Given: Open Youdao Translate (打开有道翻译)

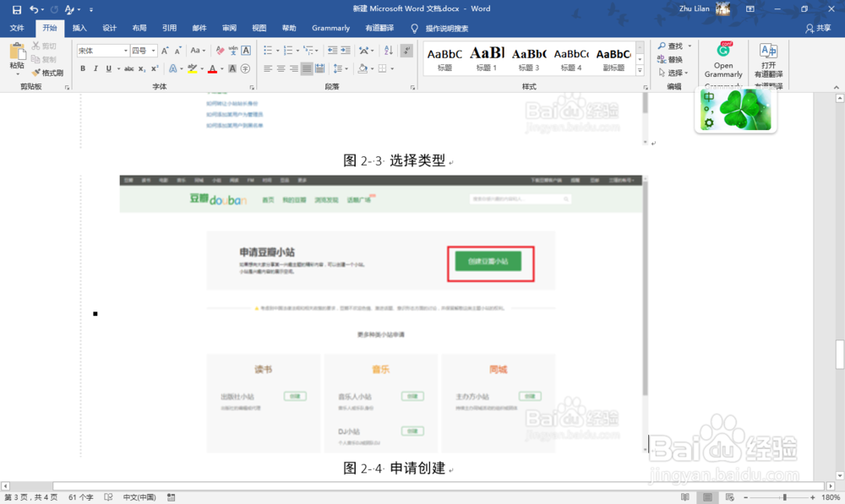Looking at the screenshot, I should 768,60.
